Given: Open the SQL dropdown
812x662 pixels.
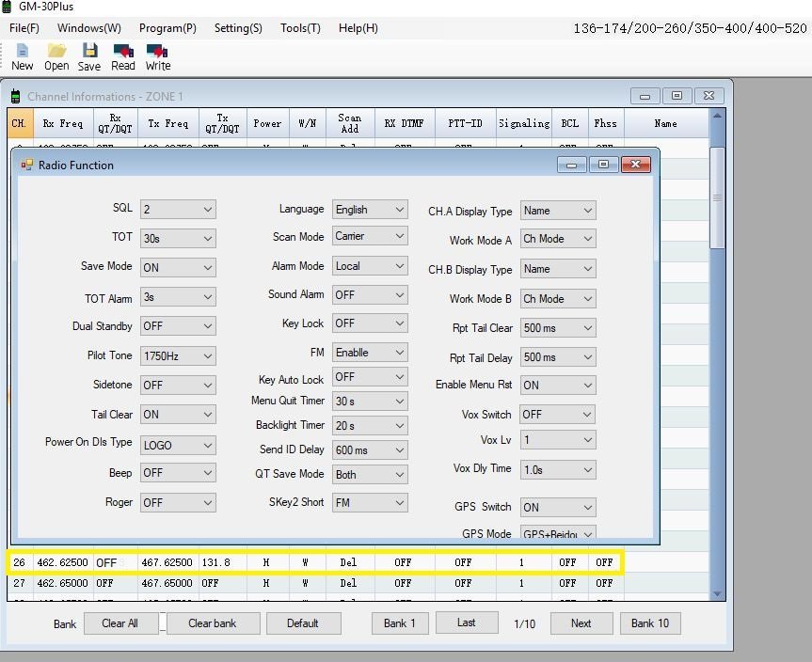Looking at the screenshot, I should pyautogui.click(x=178, y=210).
